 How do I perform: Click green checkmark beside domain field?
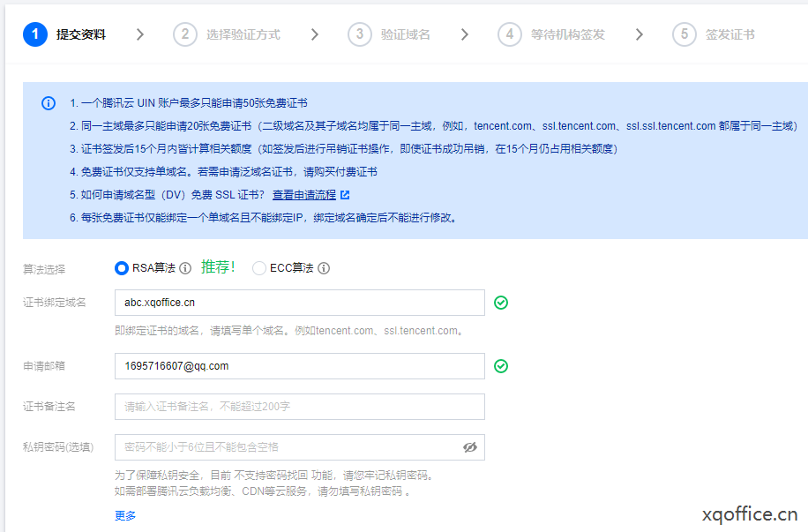pos(501,303)
